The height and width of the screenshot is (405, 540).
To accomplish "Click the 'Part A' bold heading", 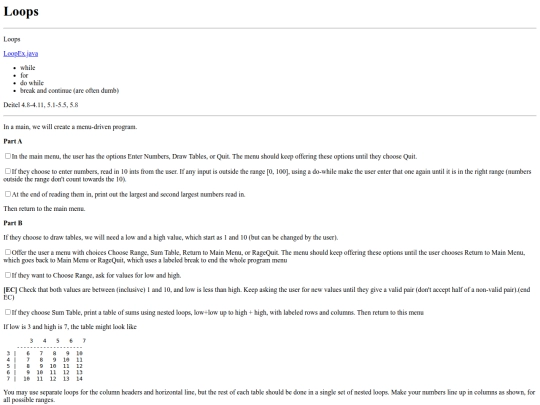I will (13, 141).
